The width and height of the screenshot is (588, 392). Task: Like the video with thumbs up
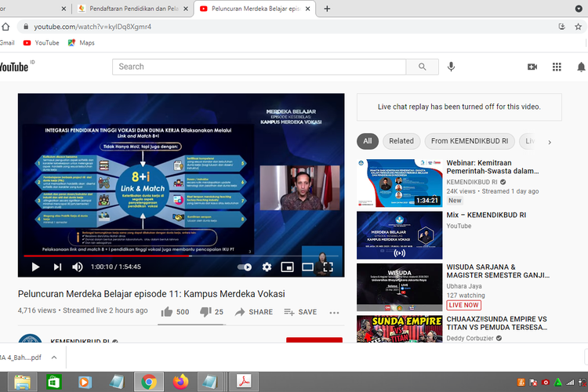click(167, 311)
